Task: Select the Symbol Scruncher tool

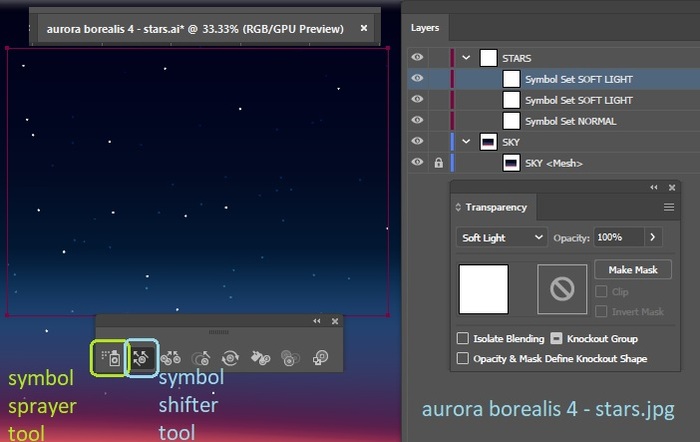Action: pos(170,356)
